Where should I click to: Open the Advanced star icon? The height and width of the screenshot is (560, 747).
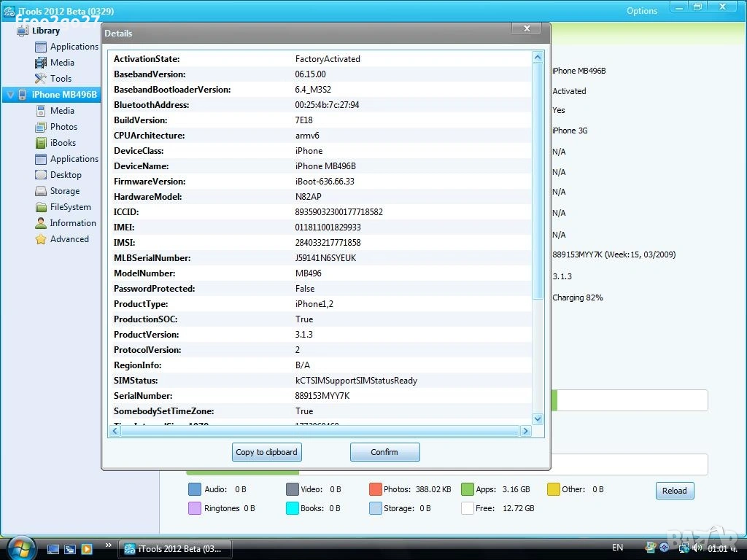(x=41, y=239)
